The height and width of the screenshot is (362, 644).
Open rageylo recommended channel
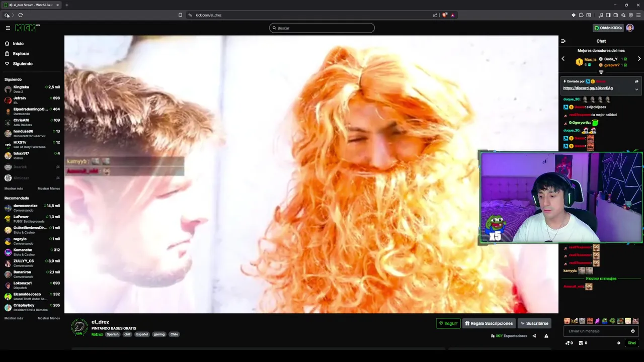tap(32, 241)
